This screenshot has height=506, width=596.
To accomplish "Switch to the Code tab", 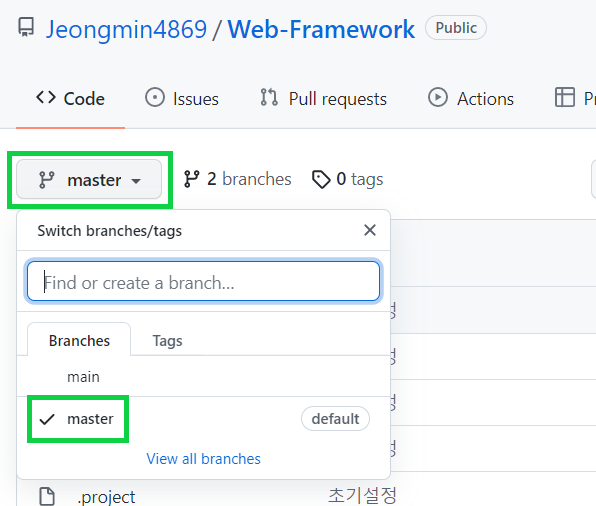I will [70, 99].
